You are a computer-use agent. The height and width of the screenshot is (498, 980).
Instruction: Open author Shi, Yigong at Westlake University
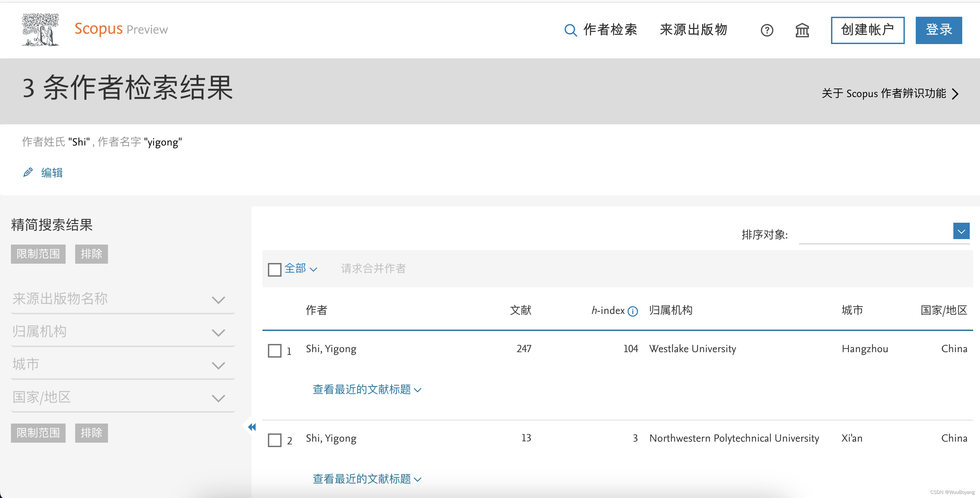(331, 349)
